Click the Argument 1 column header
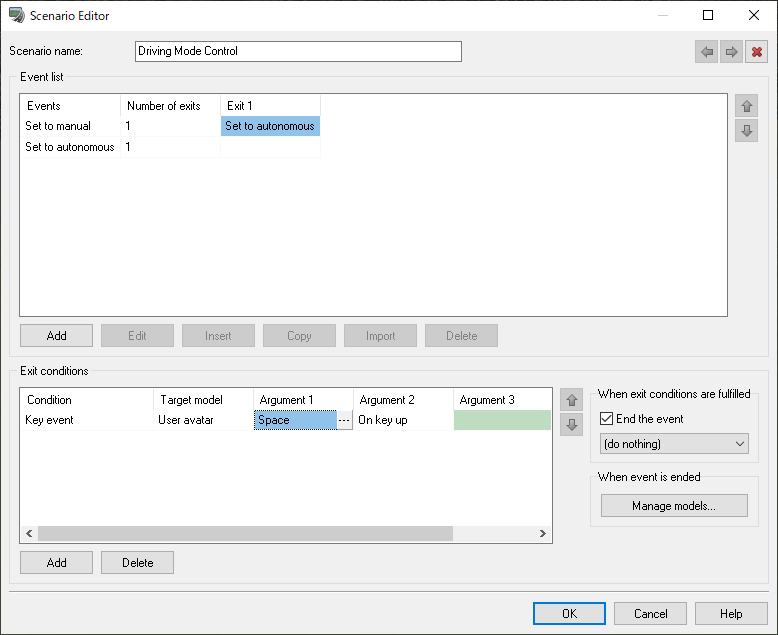Viewport: 778px width, 635px height. pos(304,400)
